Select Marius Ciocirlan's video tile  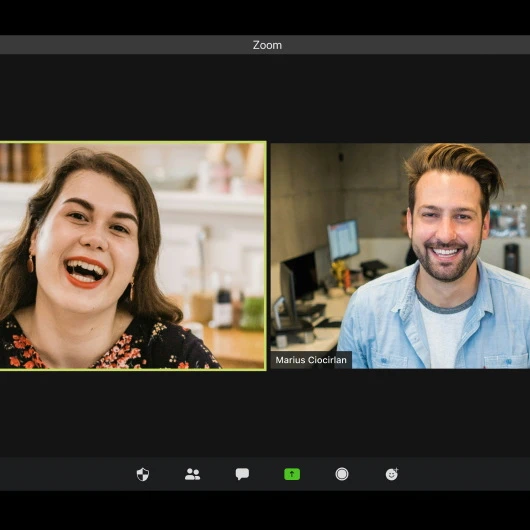(400, 256)
